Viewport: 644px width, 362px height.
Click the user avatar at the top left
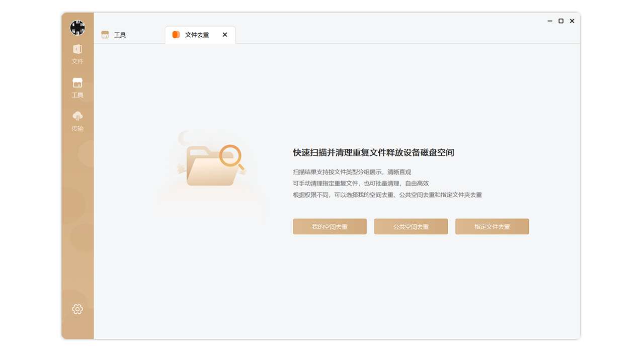77,27
